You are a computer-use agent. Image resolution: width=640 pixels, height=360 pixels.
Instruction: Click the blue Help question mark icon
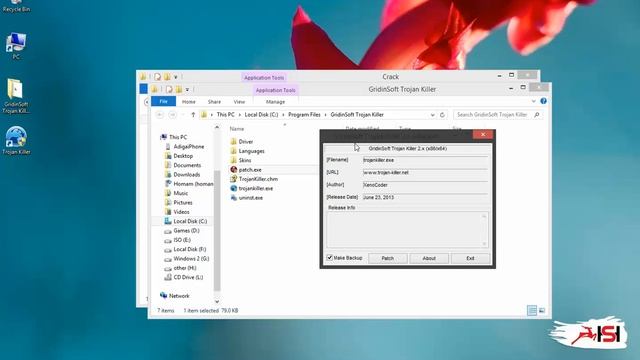543,101
